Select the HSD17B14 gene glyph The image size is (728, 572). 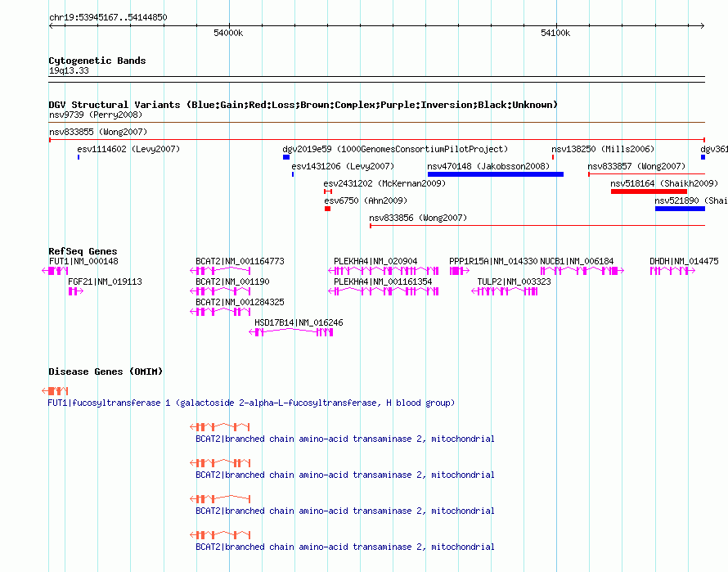click(291, 331)
